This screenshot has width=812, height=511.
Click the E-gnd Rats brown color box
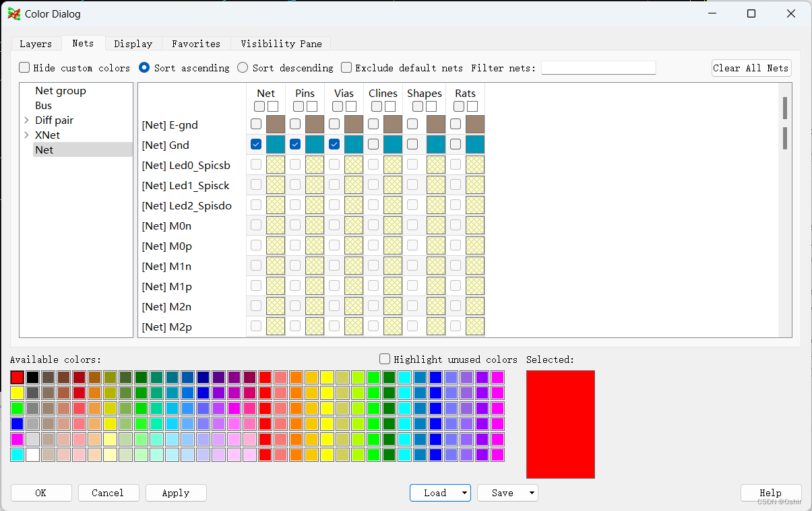click(x=474, y=125)
